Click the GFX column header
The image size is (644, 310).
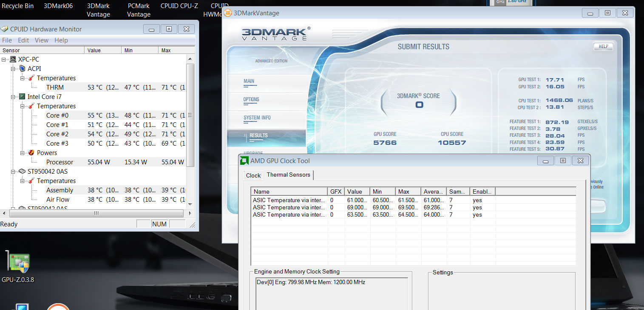(336, 192)
